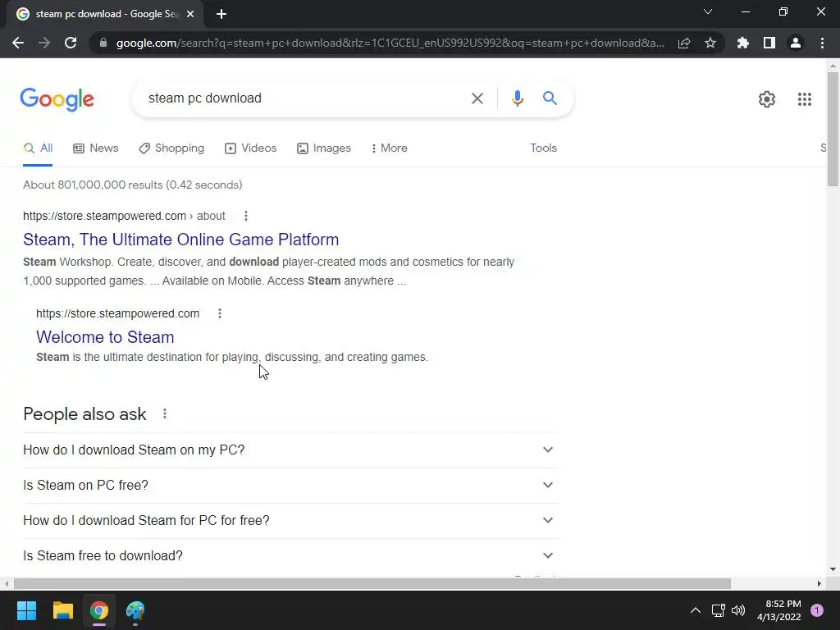Click the vertical page scrollbar thumb
840x630 pixels.
833,129
